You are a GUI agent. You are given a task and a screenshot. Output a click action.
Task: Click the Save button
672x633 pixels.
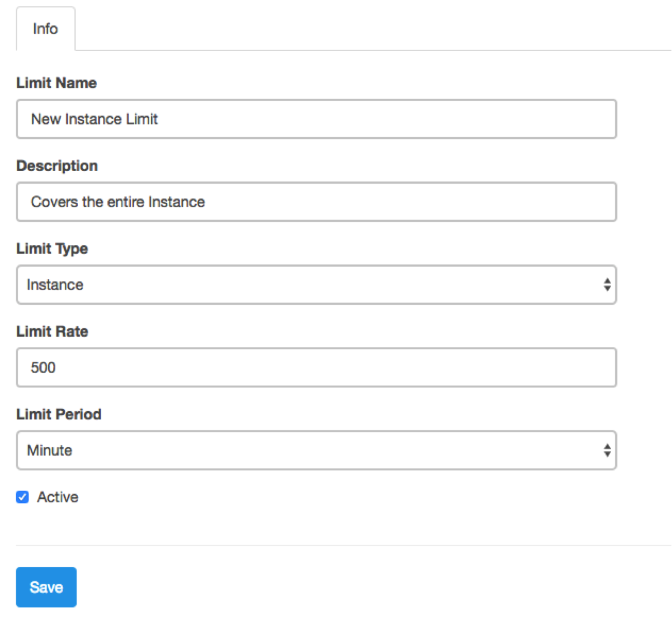pos(46,587)
